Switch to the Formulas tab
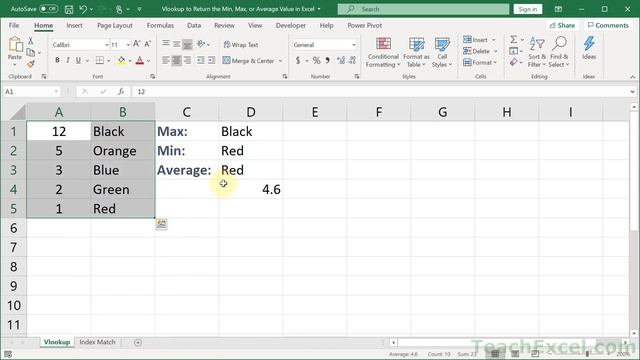 click(x=160, y=25)
